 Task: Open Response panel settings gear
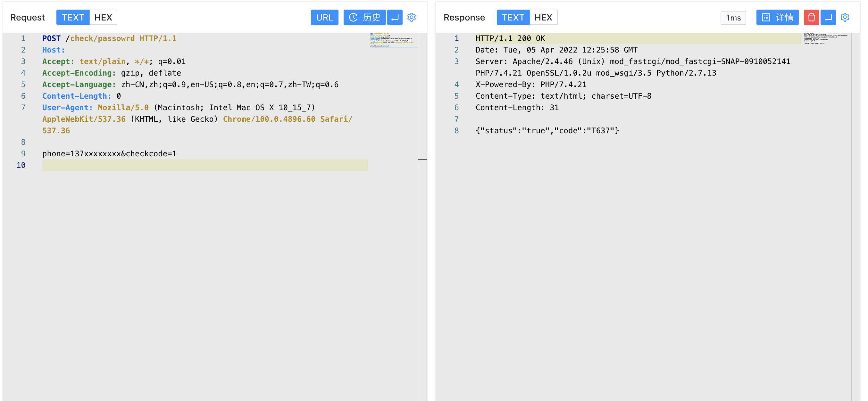point(845,17)
